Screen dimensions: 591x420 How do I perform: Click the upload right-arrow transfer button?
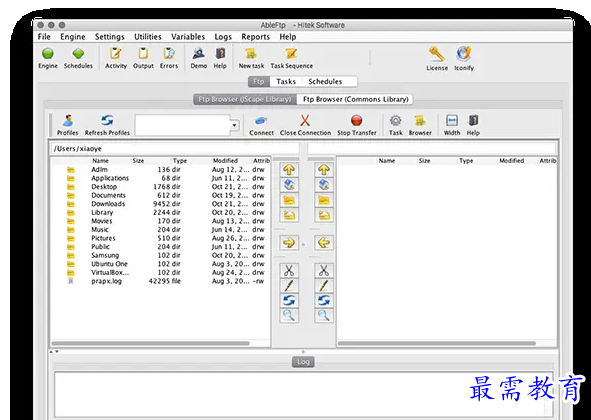pos(289,242)
